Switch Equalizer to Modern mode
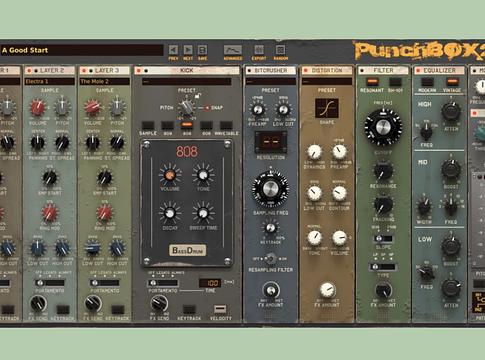The height and width of the screenshot is (360, 485). coord(427,82)
